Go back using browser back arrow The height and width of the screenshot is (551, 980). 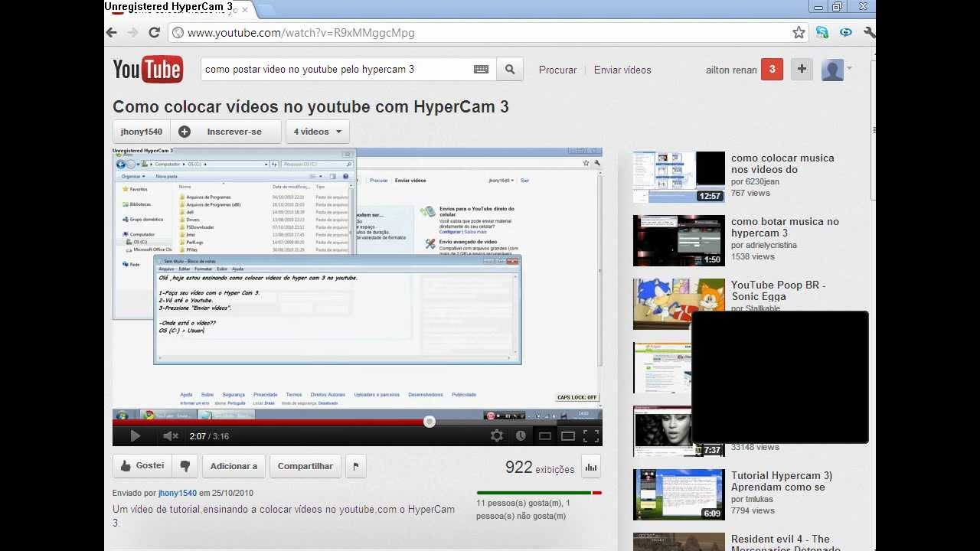pos(112,32)
